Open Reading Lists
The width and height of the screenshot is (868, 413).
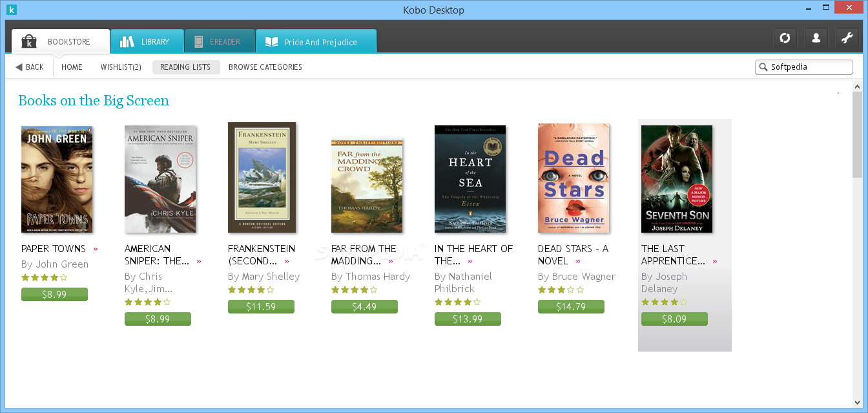tap(186, 67)
